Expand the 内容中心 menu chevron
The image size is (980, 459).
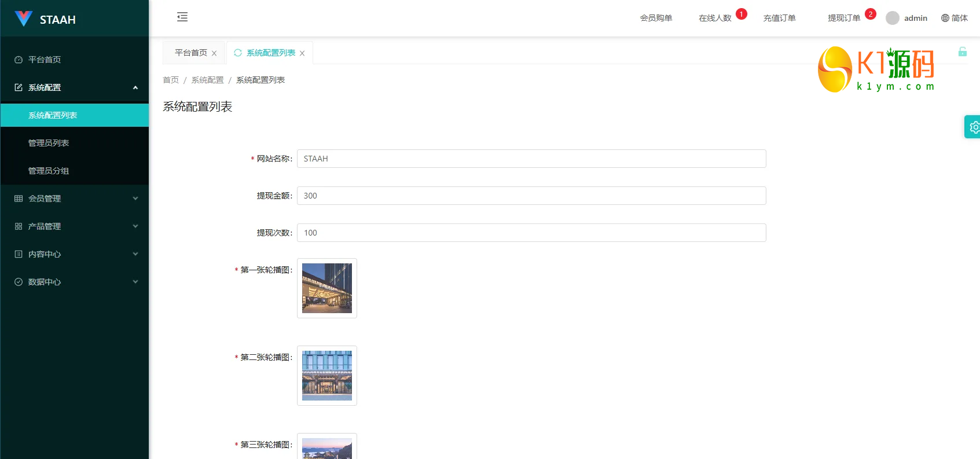pyautogui.click(x=135, y=254)
